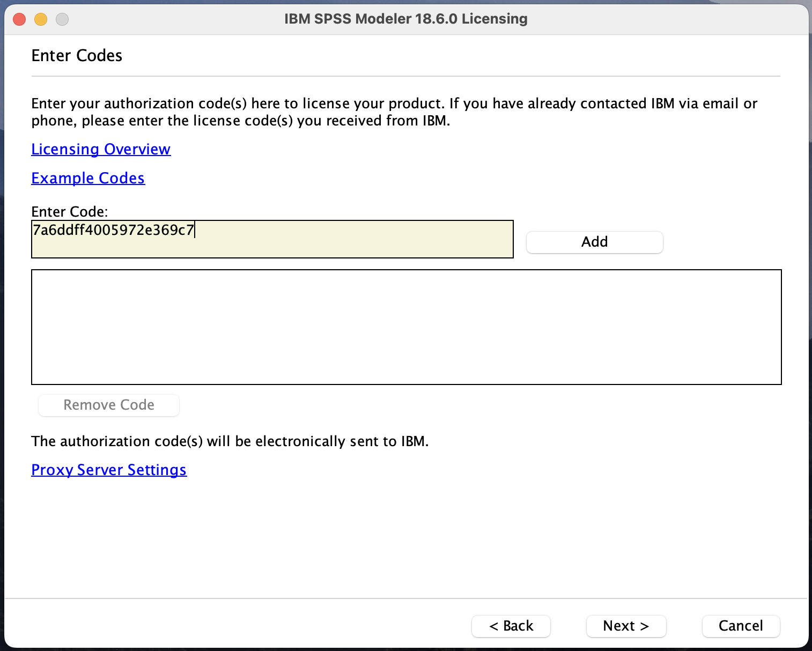This screenshot has height=651, width=812.
Task: Open Proxy Server Settings
Action: click(x=109, y=470)
